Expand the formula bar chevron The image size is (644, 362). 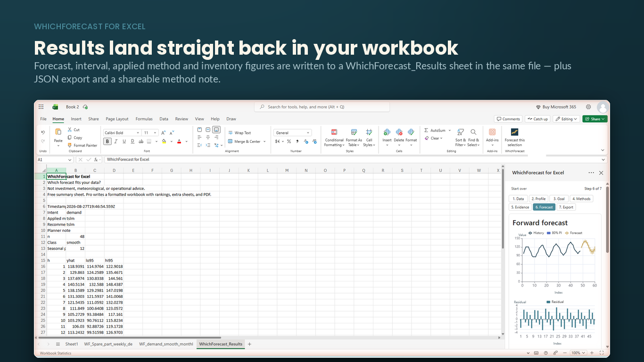pyautogui.click(x=604, y=160)
